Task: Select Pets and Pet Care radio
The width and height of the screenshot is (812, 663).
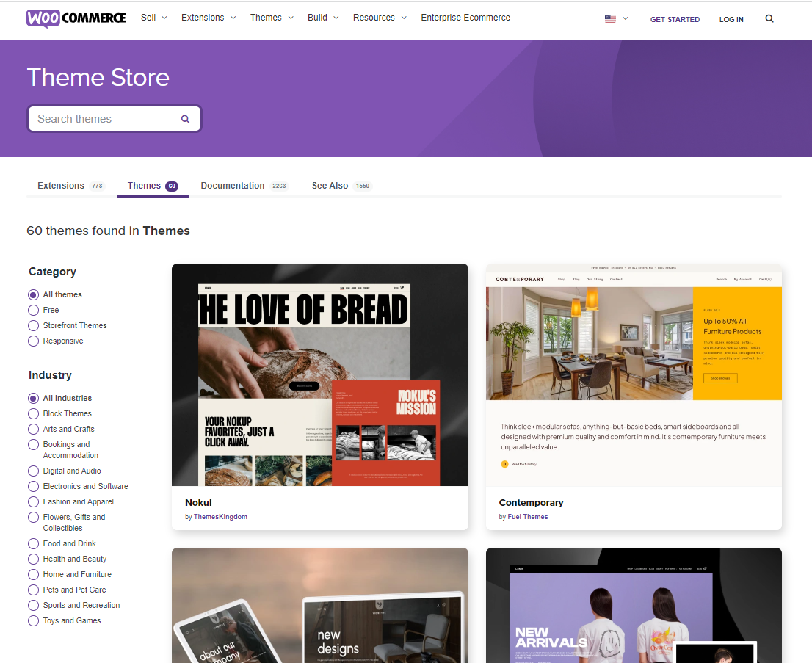Action: pos(33,590)
